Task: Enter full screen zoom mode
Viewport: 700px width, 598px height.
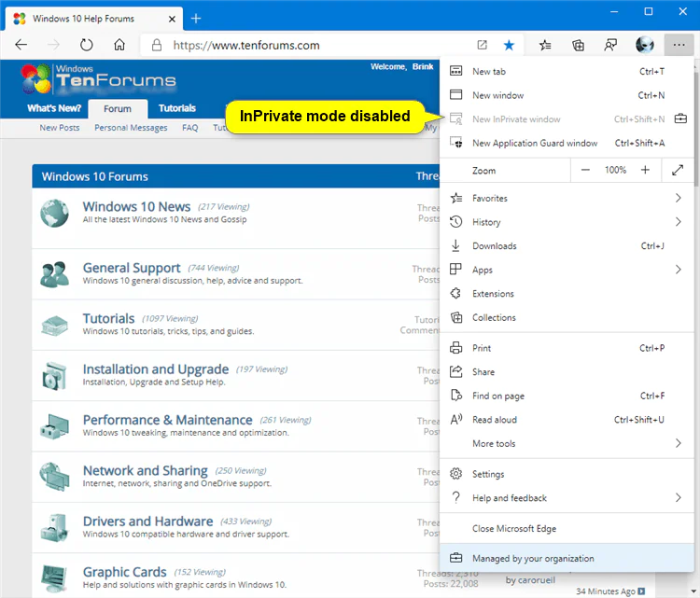Action: click(x=678, y=170)
